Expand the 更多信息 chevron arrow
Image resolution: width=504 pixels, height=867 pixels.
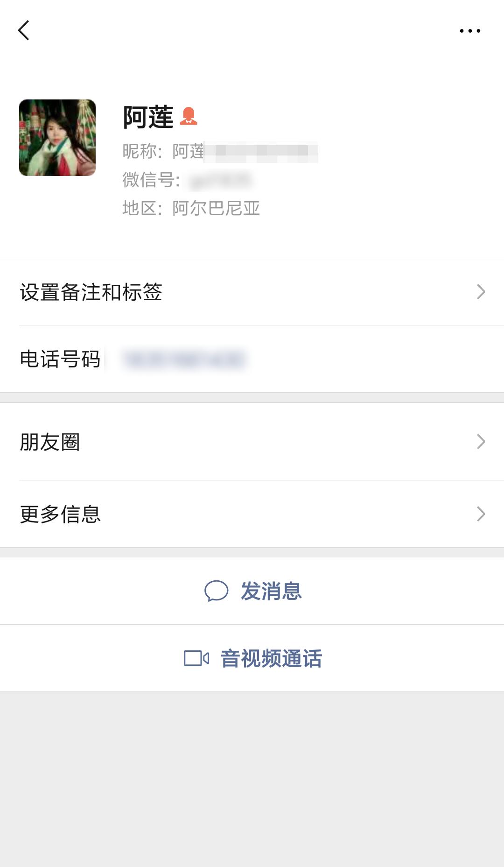[x=481, y=514]
